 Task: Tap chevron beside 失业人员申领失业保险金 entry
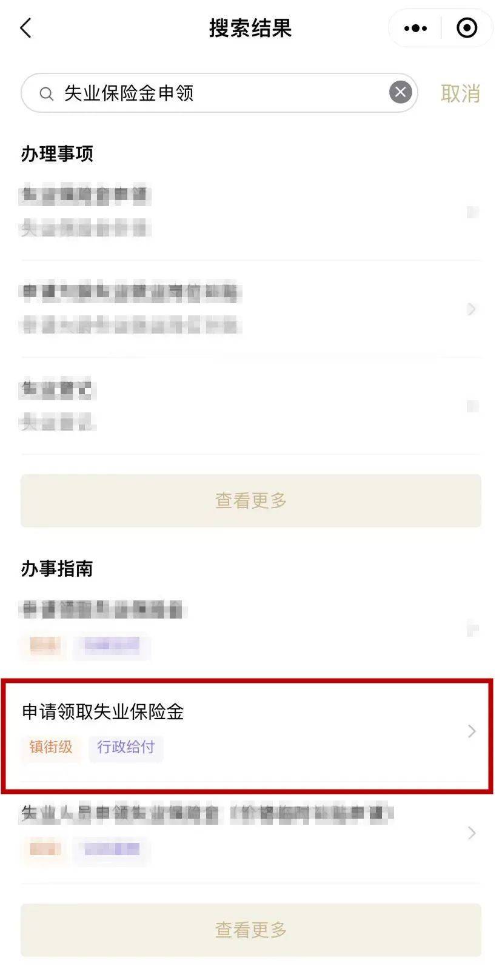(472, 833)
